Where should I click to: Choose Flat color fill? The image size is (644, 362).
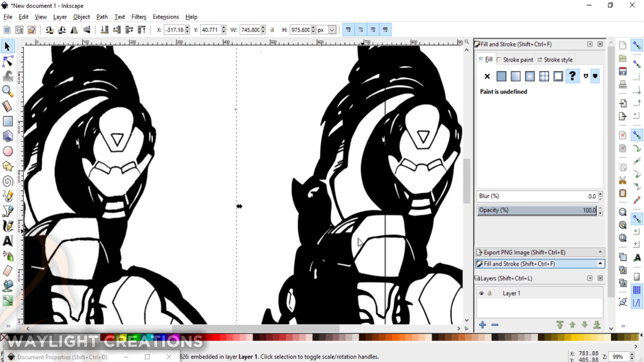pyautogui.click(x=501, y=76)
